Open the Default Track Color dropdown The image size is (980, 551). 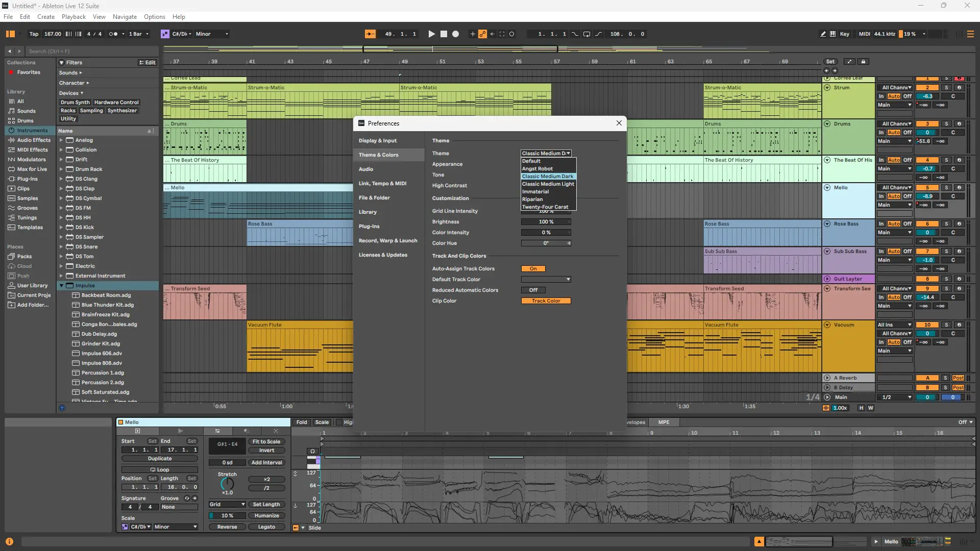tap(546, 280)
